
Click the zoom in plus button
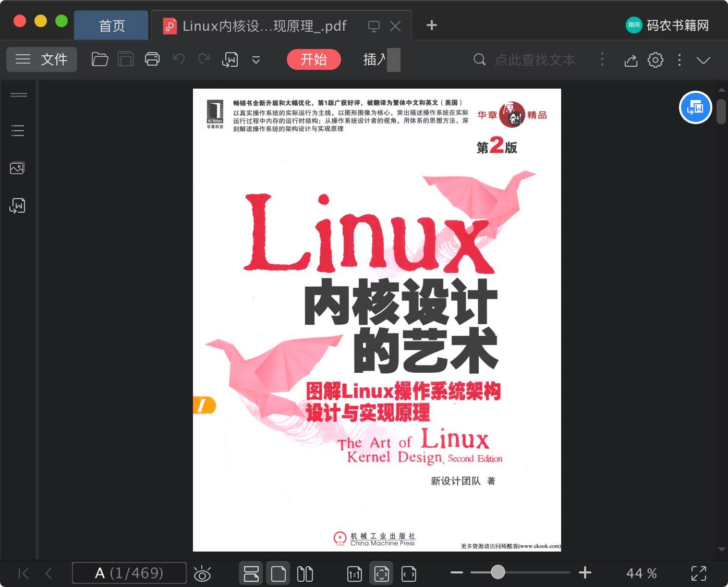click(585, 573)
